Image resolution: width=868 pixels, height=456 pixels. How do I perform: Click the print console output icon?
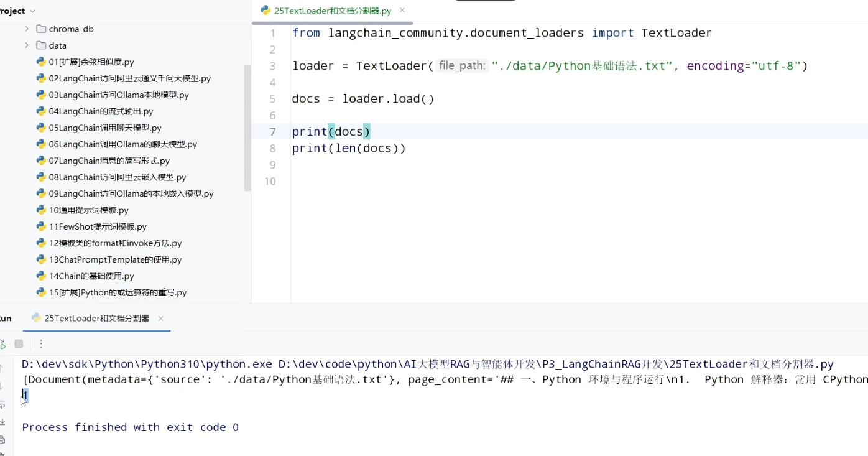click(x=2, y=440)
